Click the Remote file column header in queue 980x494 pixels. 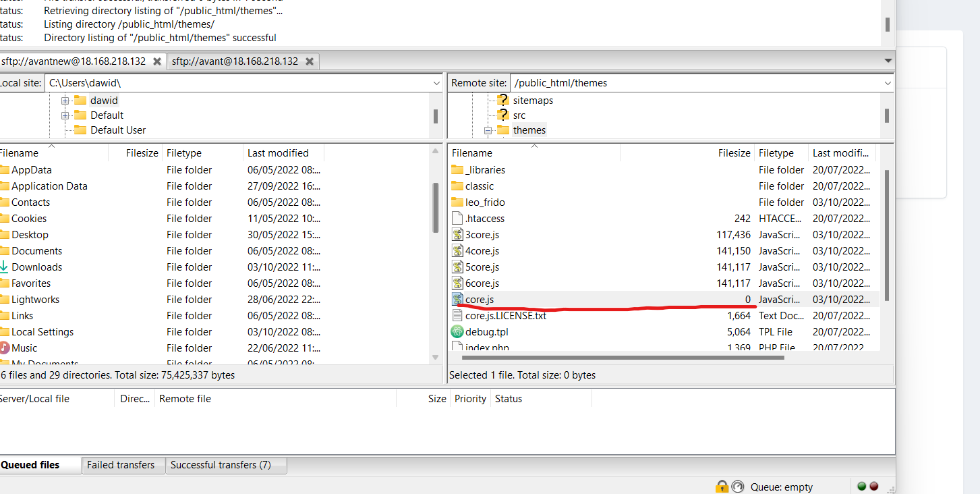tap(275, 399)
